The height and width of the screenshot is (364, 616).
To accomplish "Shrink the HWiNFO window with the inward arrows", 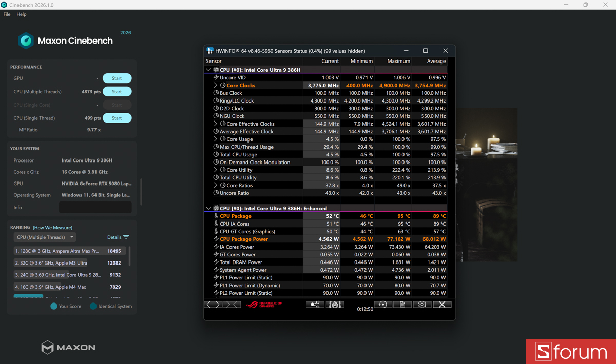I will tap(232, 304).
